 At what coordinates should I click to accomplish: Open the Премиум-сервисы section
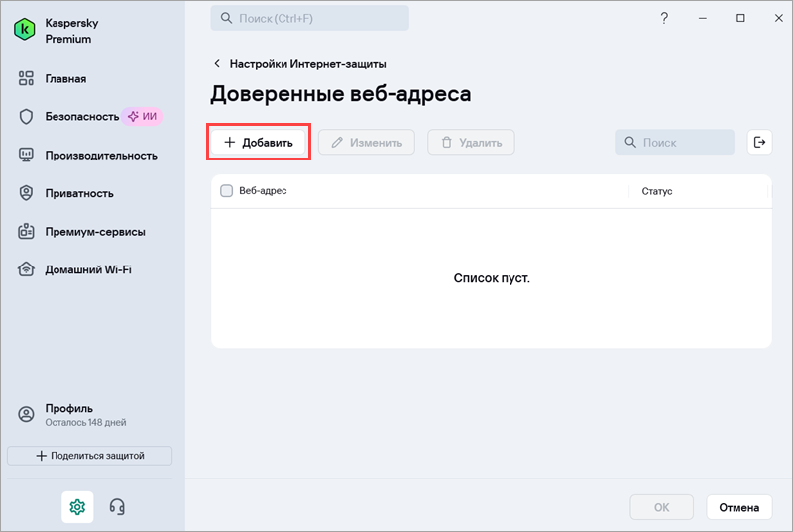point(95,232)
